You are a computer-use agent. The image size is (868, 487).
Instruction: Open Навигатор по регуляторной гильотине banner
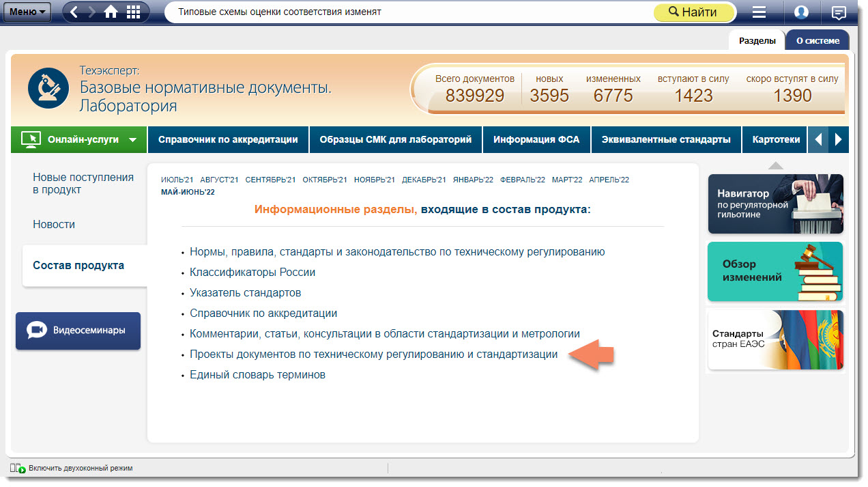(775, 204)
